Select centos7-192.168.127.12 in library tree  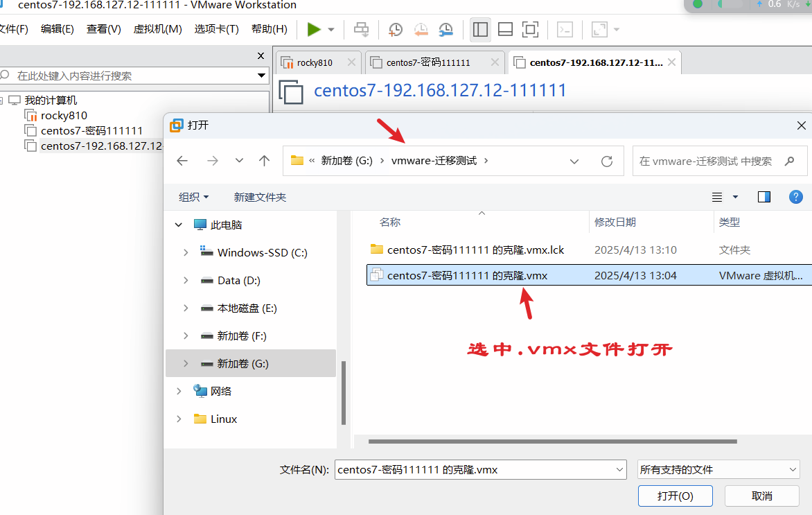click(94, 146)
